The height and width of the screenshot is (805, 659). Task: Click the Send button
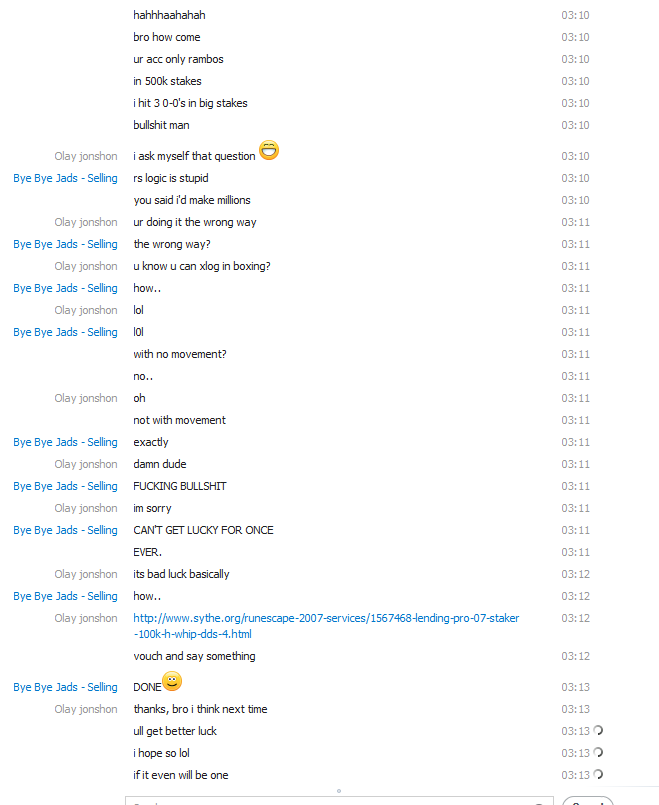click(x=588, y=801)
